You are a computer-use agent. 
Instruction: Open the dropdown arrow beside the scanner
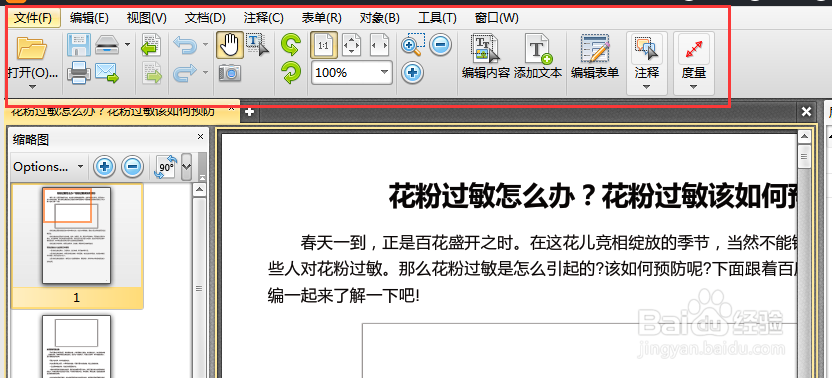pos(127,45)
